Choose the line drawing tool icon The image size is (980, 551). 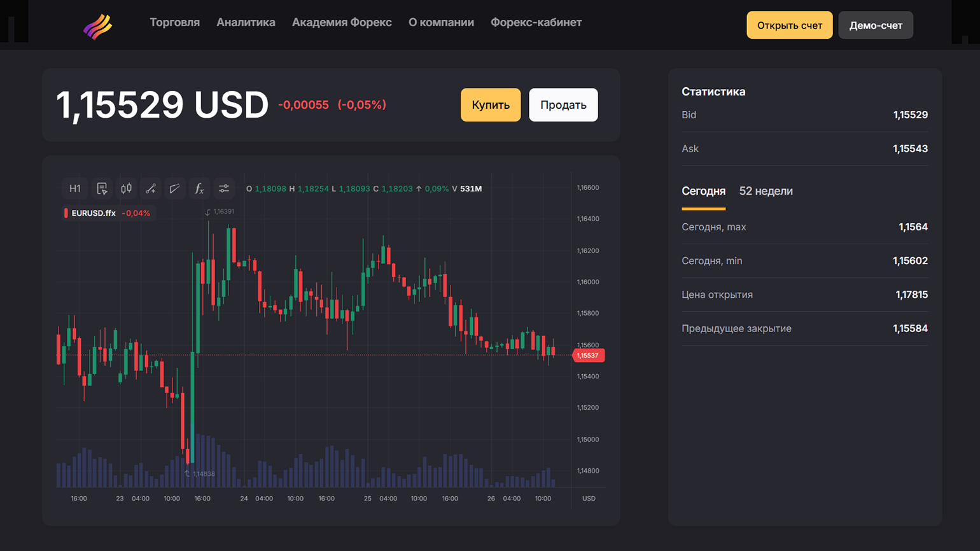tap(151, 188)
